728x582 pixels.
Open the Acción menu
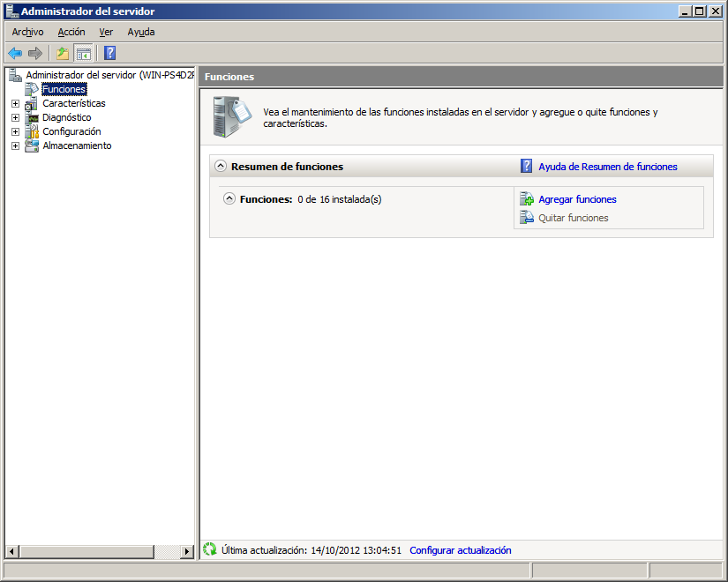click(71, 32)
